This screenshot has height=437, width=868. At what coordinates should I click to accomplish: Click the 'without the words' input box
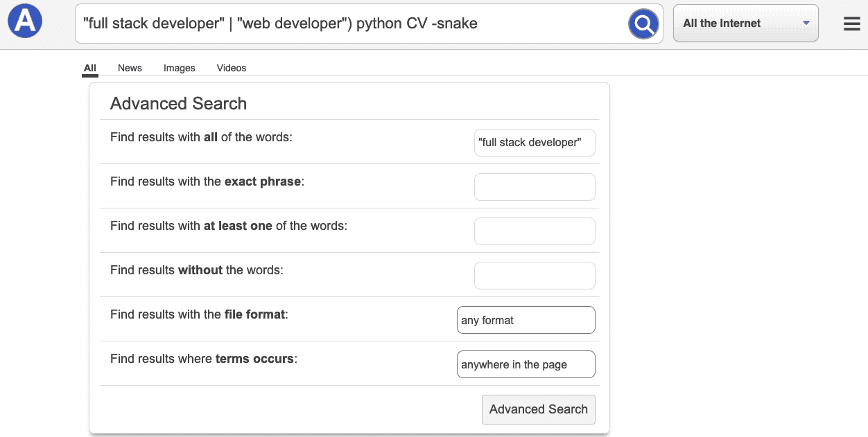(x=534, y=276)
